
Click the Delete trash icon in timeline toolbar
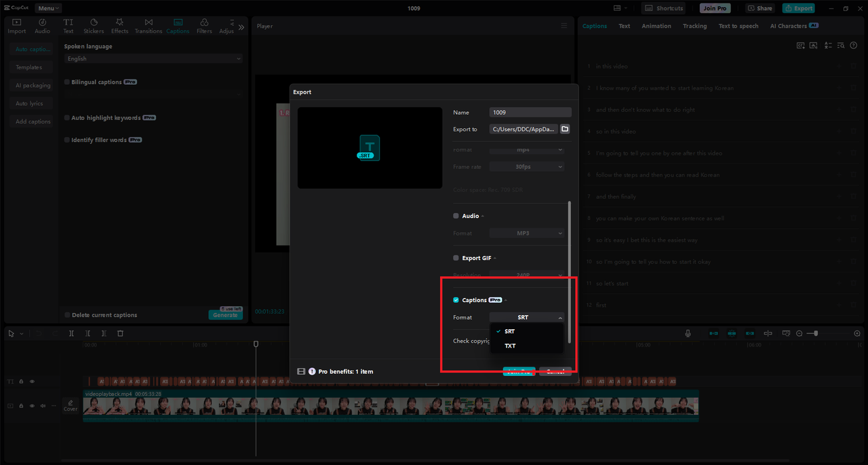120,333
